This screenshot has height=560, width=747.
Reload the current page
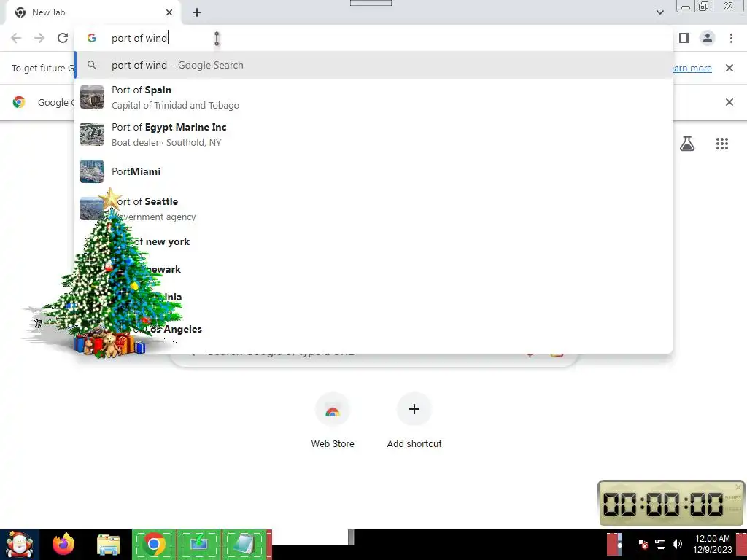[63, 38]
